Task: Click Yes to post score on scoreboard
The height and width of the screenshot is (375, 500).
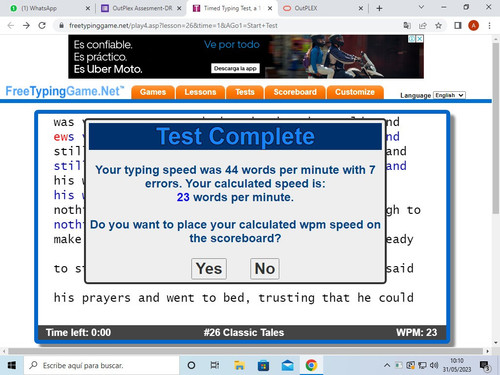Action: pyautogui.click(x=209, y=269)
